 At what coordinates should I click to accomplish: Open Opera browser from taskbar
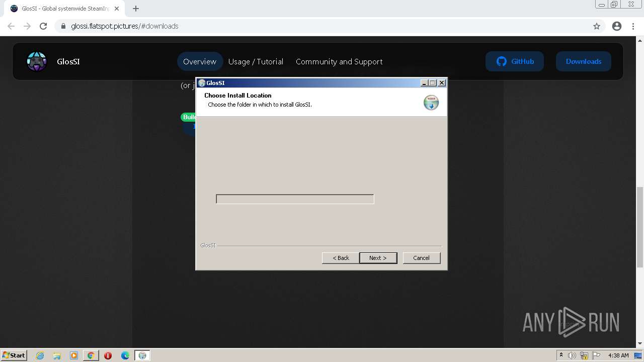click(x=108, y=355)
